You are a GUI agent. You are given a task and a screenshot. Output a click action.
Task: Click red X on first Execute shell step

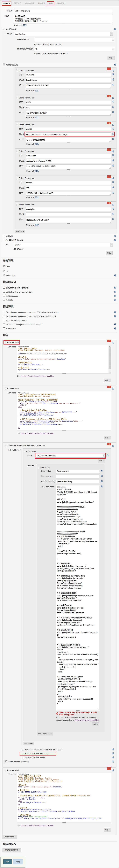click(x=109, y=341)
